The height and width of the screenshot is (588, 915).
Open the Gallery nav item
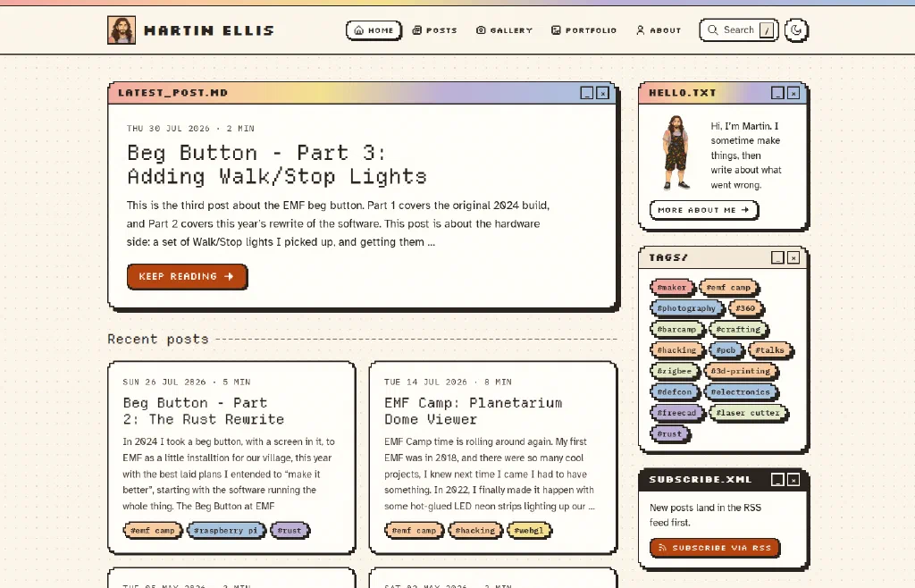click(504, 30)
